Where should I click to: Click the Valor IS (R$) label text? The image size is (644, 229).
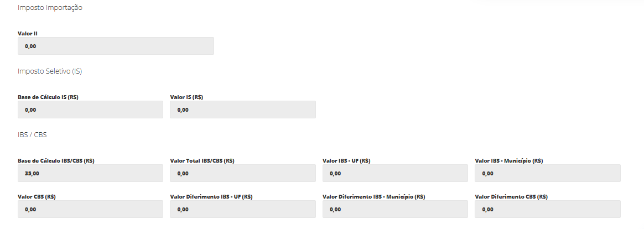tap(186, 97)
